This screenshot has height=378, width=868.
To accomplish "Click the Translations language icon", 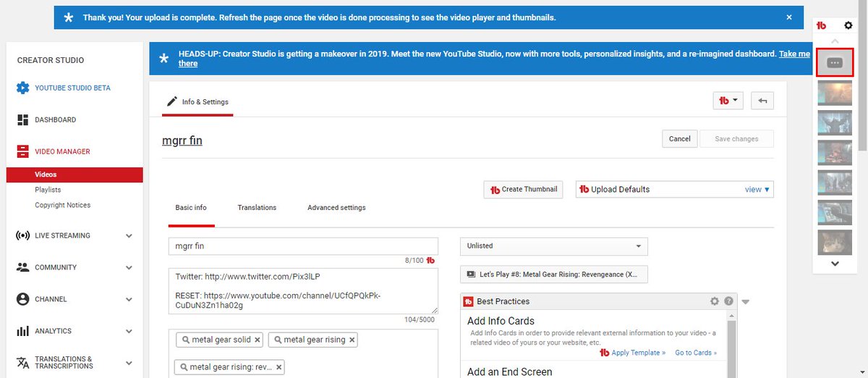I will 22,363.
